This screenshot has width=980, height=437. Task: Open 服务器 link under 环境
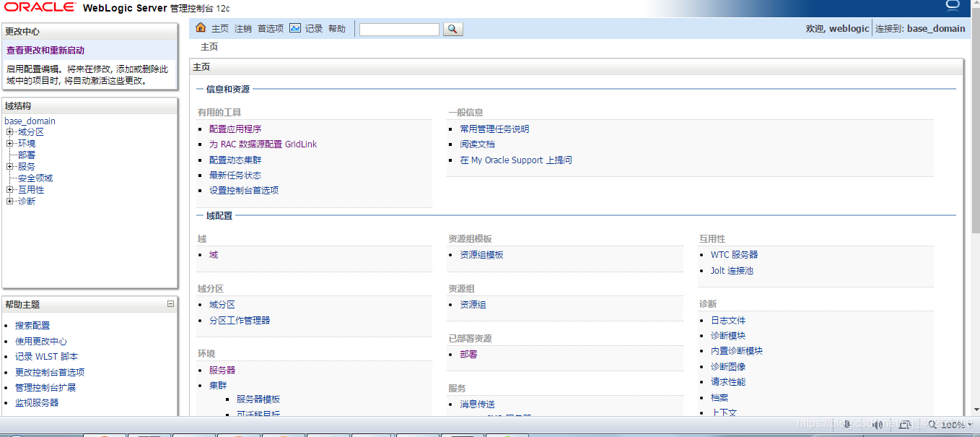[x=222, y=371]
